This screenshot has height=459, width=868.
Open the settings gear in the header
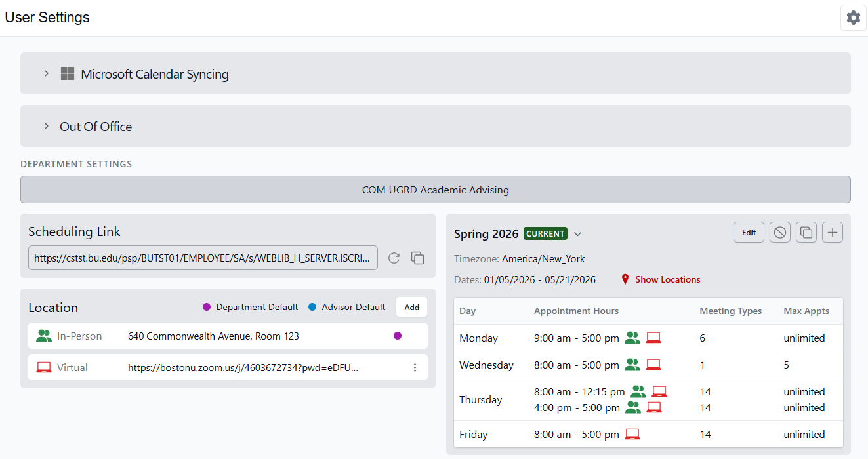[x=853, y=18]
